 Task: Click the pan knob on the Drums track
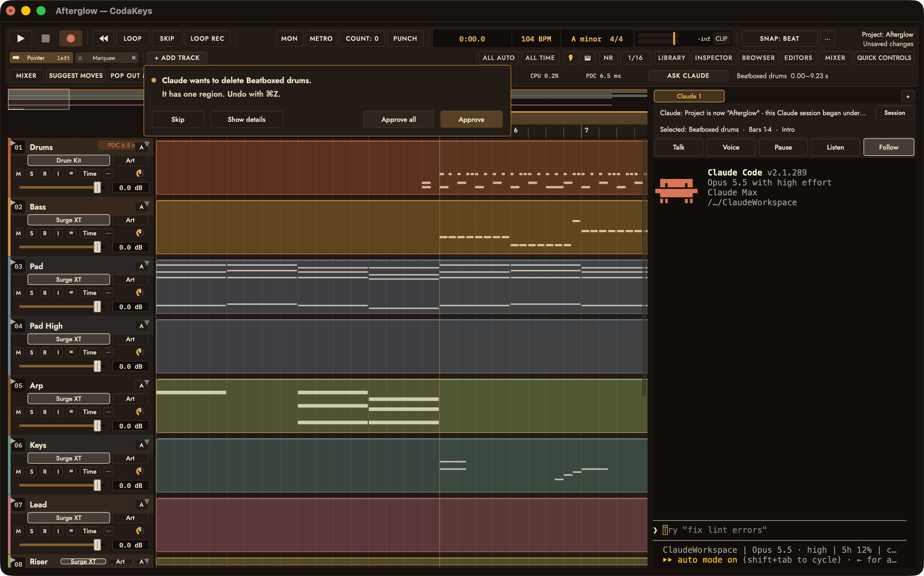tap(139, 173)
